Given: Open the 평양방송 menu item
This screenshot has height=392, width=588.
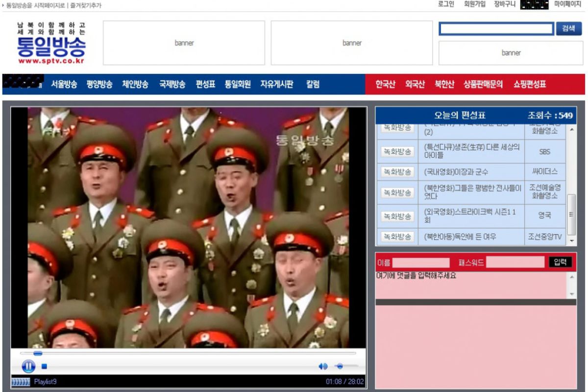Looking at the screenshot, I should [99, 84].
